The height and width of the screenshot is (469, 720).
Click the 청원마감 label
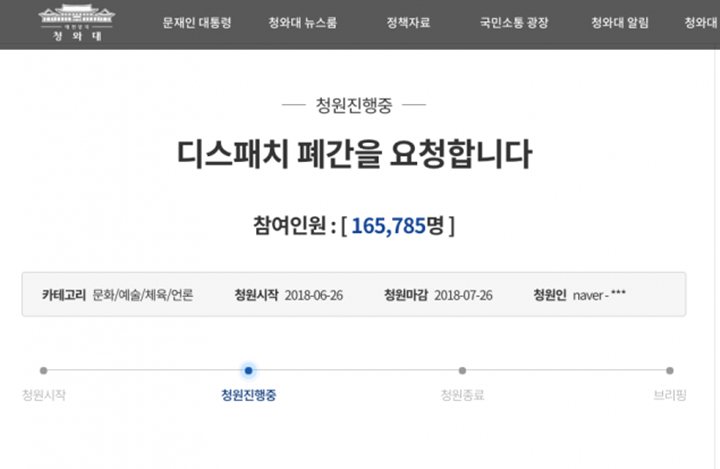pos(406,295)
